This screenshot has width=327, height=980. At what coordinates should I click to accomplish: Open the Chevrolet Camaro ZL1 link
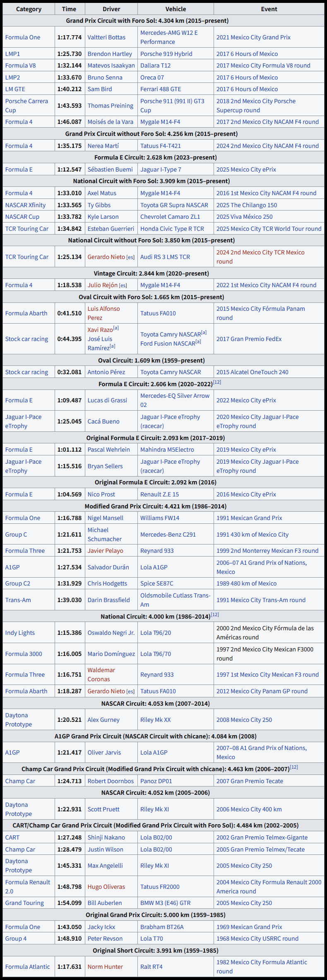click(170, 217)
